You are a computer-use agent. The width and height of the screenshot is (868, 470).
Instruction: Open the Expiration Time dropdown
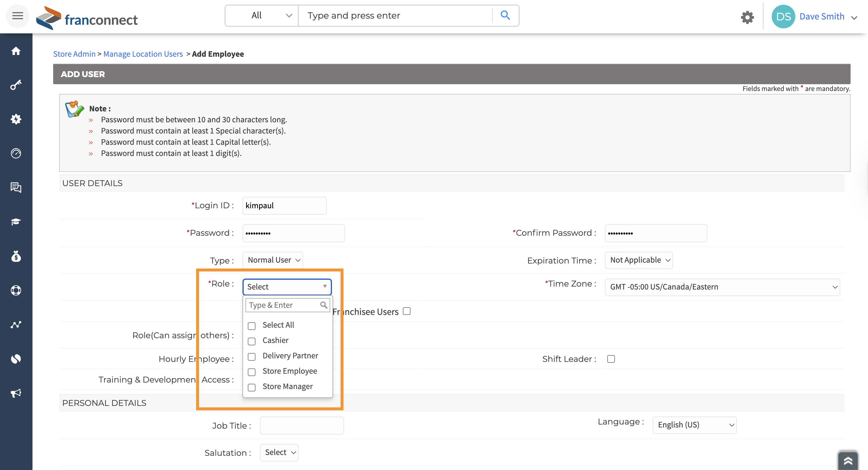coord(639,260)
